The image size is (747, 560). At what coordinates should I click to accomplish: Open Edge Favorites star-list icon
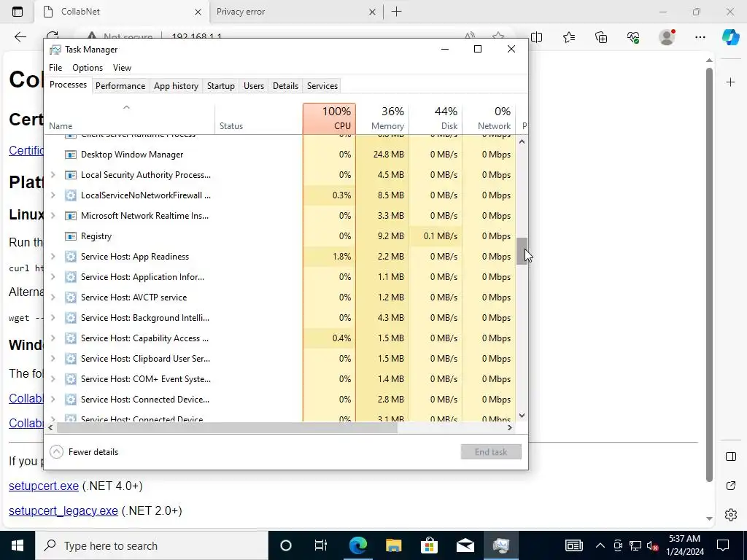pos(569,37)
